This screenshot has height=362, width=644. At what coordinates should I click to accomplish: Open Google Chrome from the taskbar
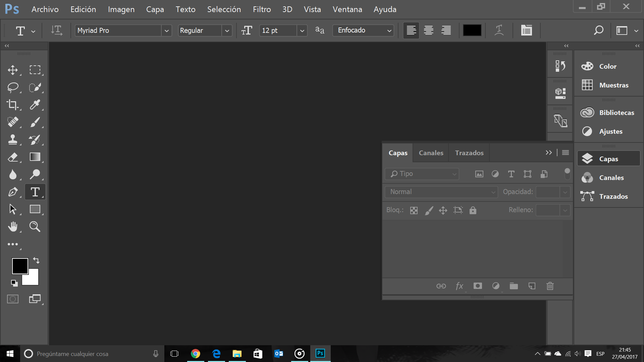tap(196, 354)
